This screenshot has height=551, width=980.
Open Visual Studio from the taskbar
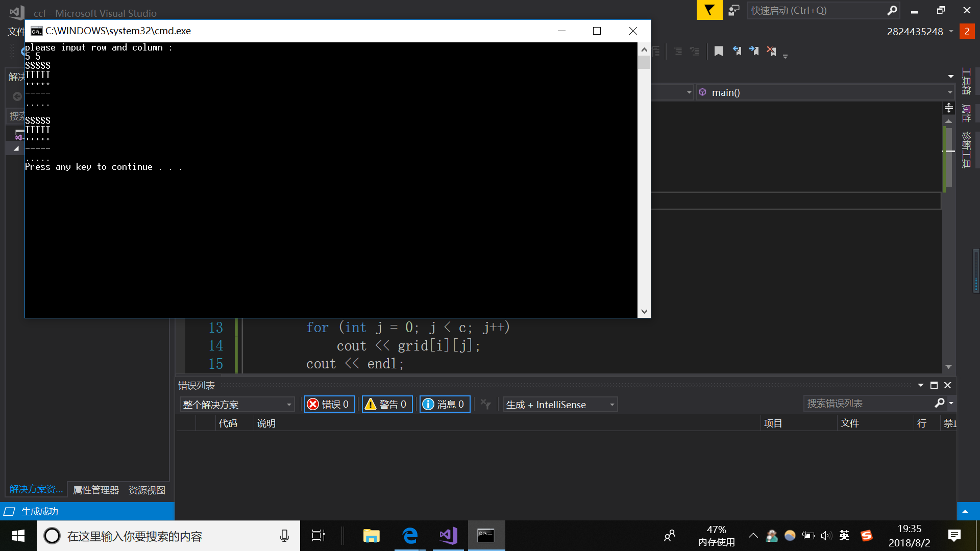click(x=448, y=536)
